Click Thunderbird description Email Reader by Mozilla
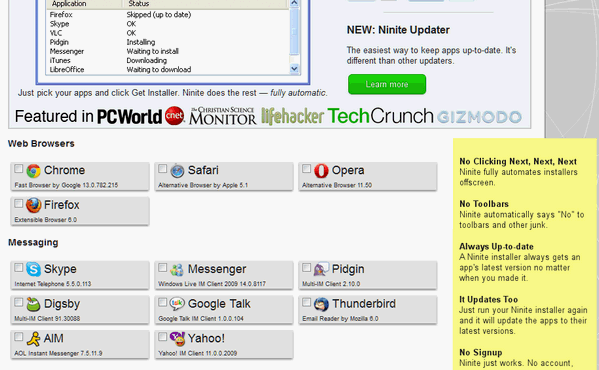Viewport: 599px width, 370px height. pyautogui.click(x=335, y=318)
